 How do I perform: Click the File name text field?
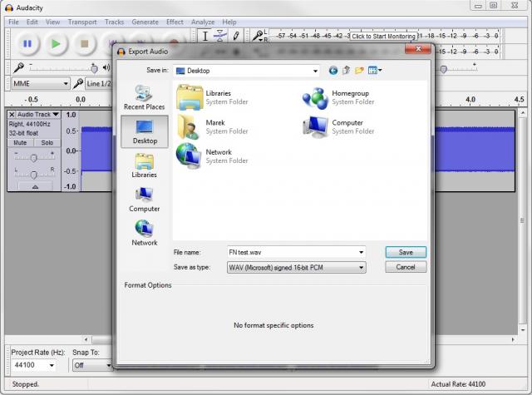[292, 252]
